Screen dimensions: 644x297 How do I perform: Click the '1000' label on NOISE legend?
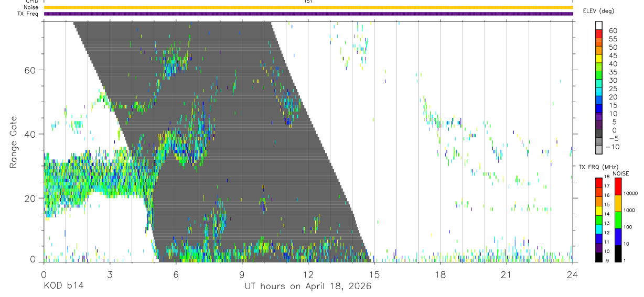(629, 211)
